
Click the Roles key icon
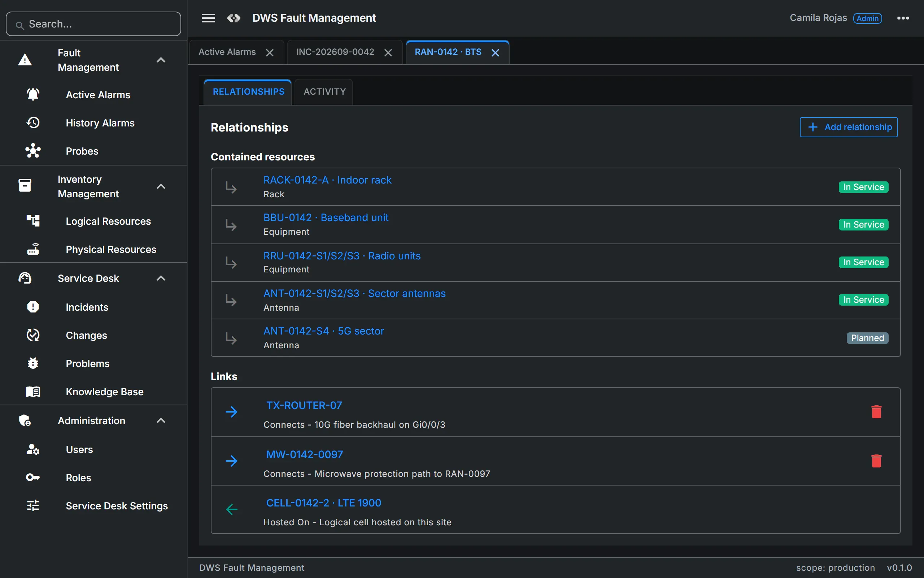33,478
